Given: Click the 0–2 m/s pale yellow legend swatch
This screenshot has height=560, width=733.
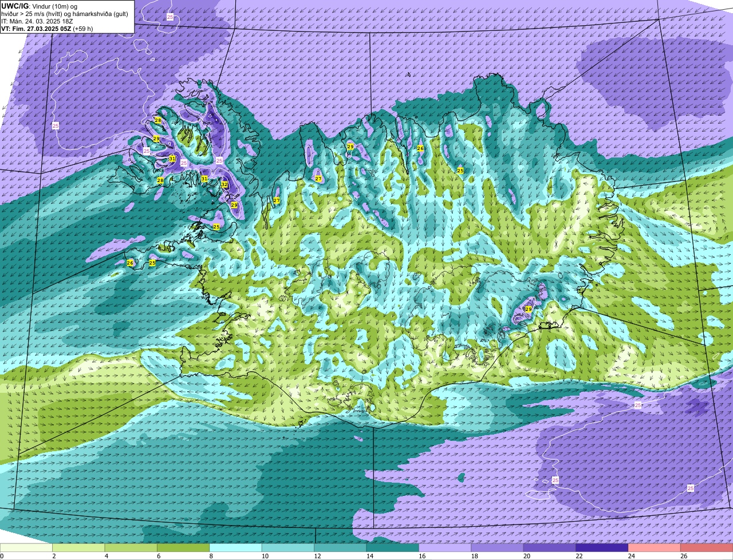Looking at the screenshot, I should pyautogui.click(x=26, y=547).
